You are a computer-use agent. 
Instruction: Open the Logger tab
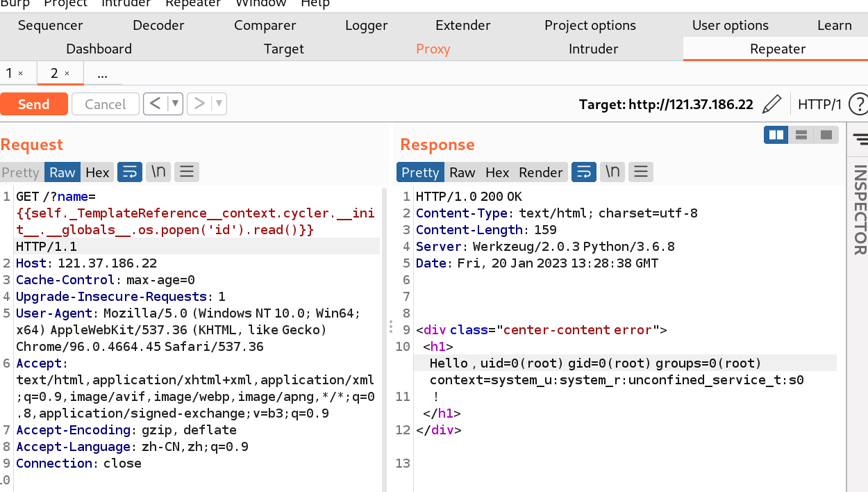[367, 25]
